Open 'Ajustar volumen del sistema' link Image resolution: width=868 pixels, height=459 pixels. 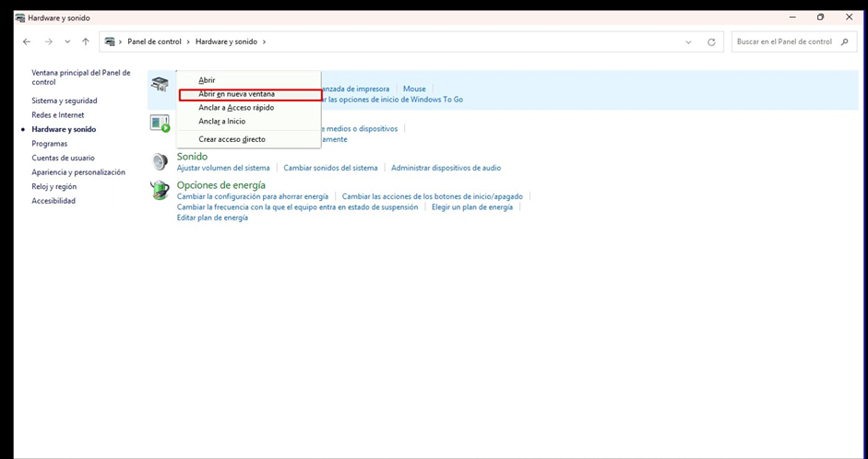(x=223, y=168)
